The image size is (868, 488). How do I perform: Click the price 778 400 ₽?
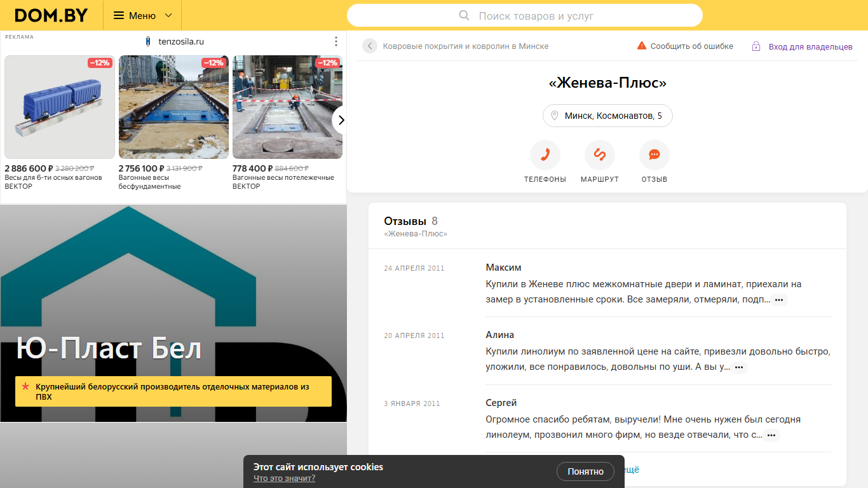point(253,168)
